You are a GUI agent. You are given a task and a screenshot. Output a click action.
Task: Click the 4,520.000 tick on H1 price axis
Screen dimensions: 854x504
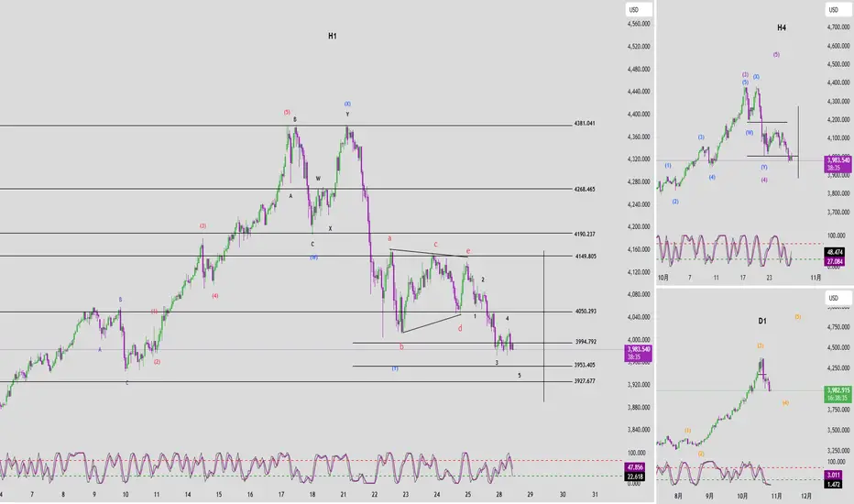tap(639, 47)
